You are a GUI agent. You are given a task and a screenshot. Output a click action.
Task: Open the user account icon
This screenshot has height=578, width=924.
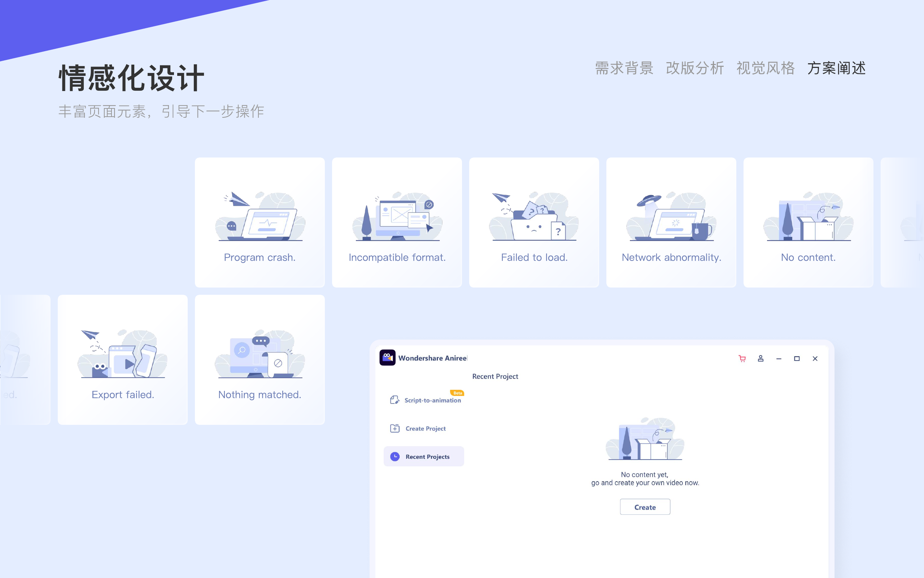point(760,359)
